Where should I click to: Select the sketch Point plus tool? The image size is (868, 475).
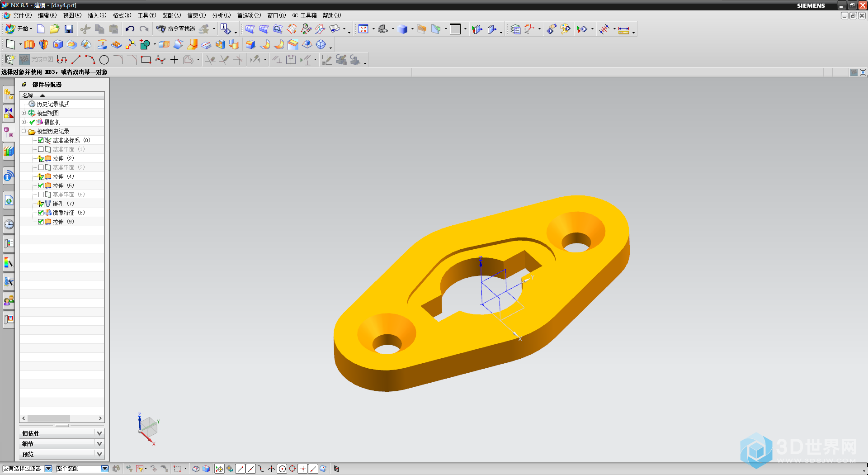174,60
